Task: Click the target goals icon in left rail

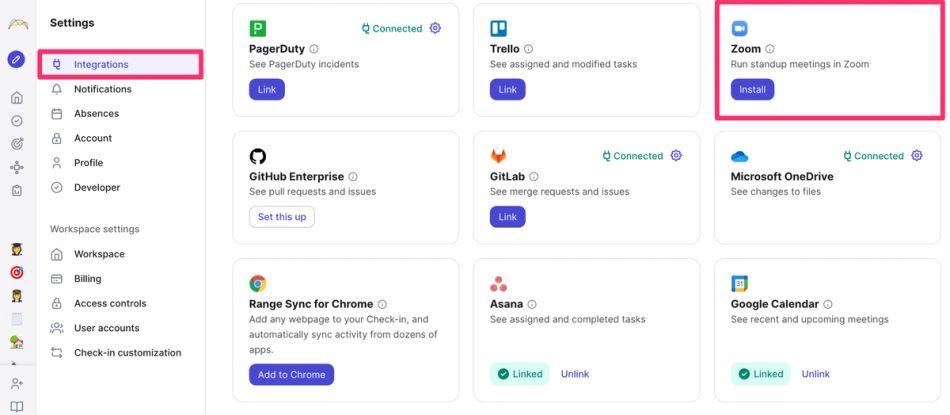Action: pos(16,144)
